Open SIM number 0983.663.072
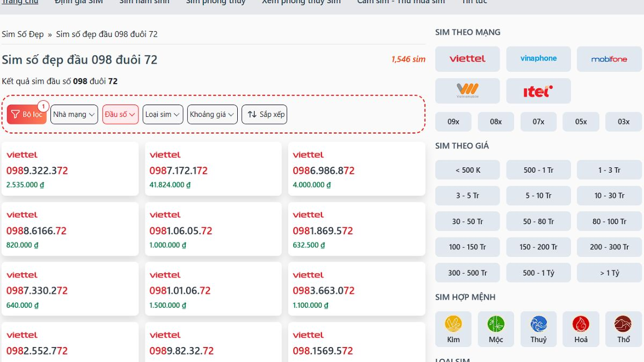 coord(356,289)
